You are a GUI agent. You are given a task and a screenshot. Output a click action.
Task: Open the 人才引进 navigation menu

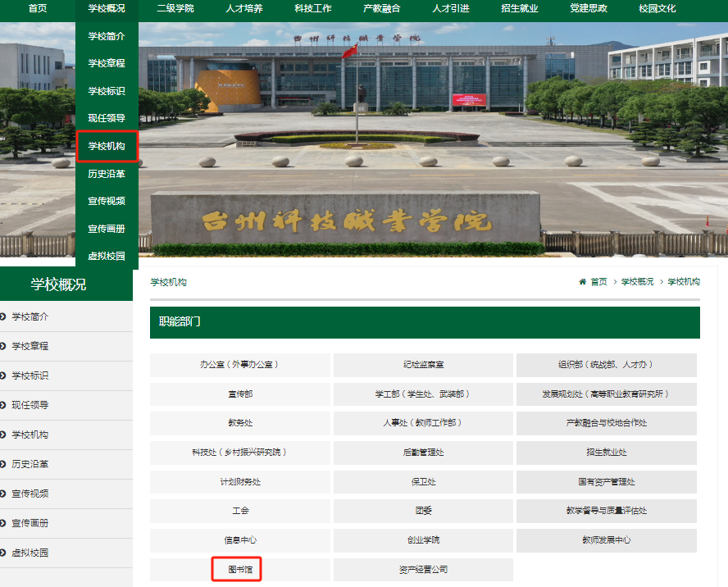(451, 8)
